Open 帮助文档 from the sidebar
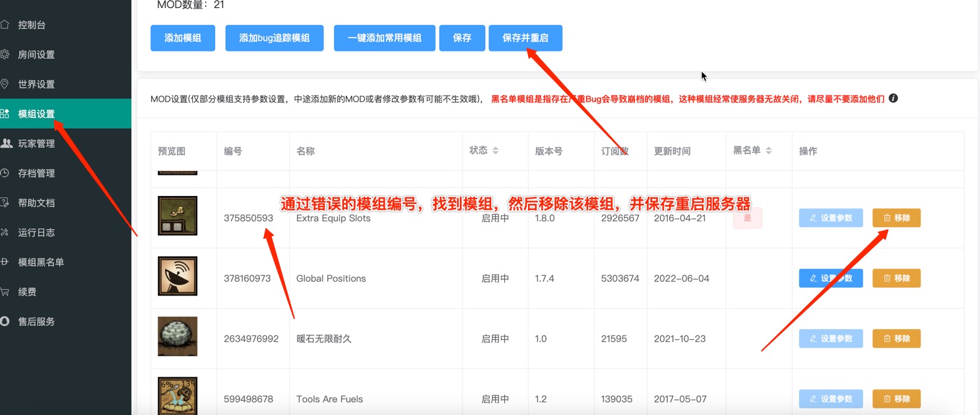980x415 pixels. tap(36, 203)
